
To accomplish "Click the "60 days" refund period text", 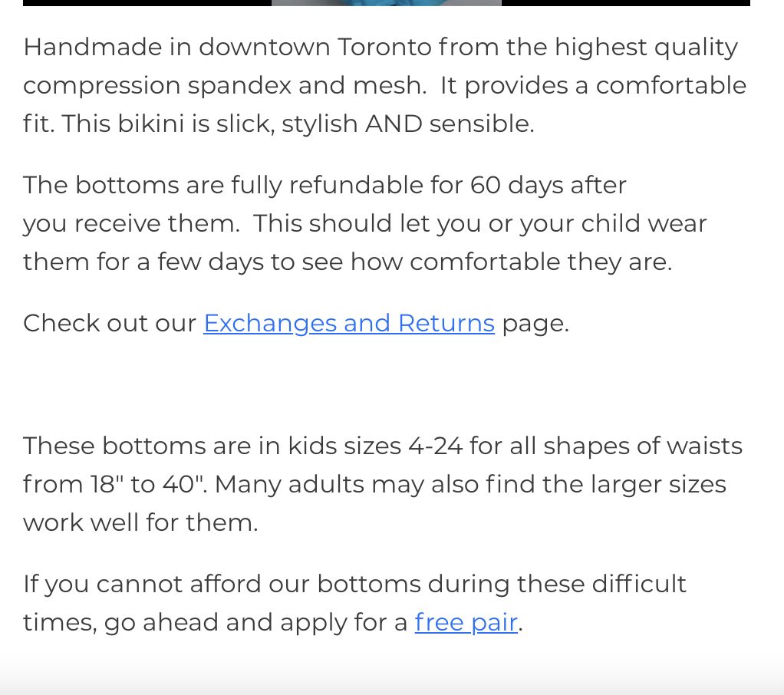I will coord(505,186).
